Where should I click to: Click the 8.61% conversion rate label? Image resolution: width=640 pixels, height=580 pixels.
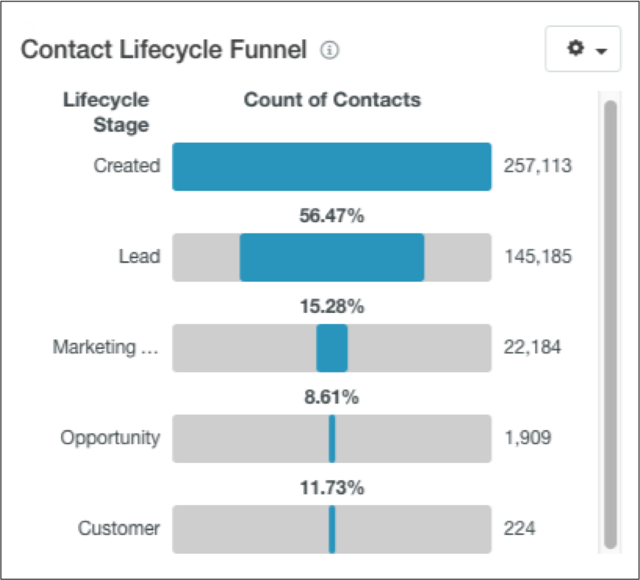[x=331, y=397]
